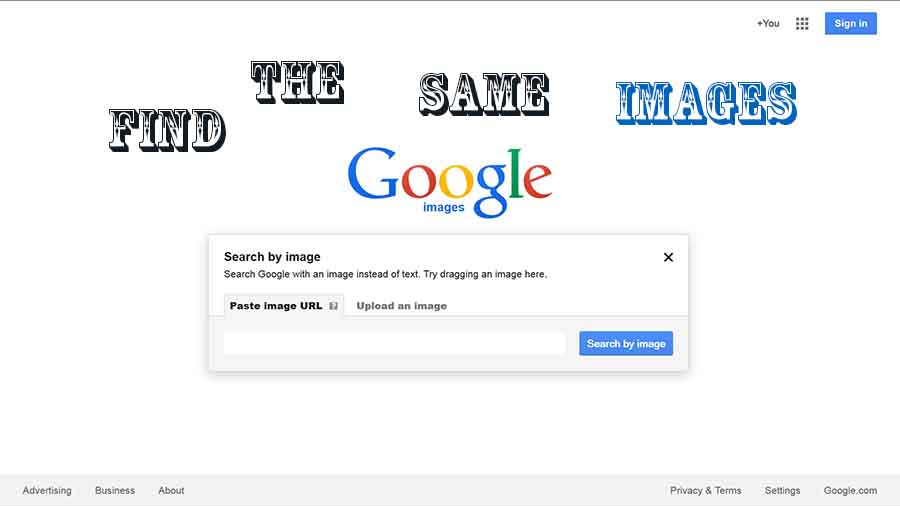Open the +You link
Viewport: 900px width, 506px height.
click(768, 24)
